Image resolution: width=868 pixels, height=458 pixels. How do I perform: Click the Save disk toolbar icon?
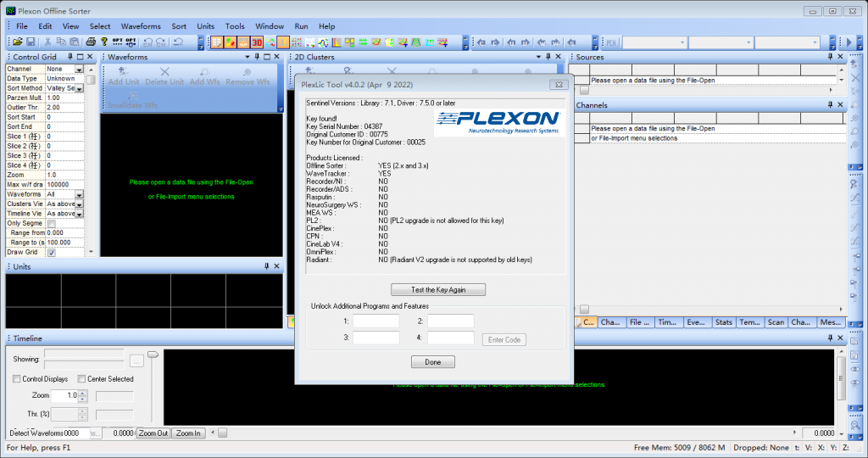pyautogui.click(x=31, y=42)
